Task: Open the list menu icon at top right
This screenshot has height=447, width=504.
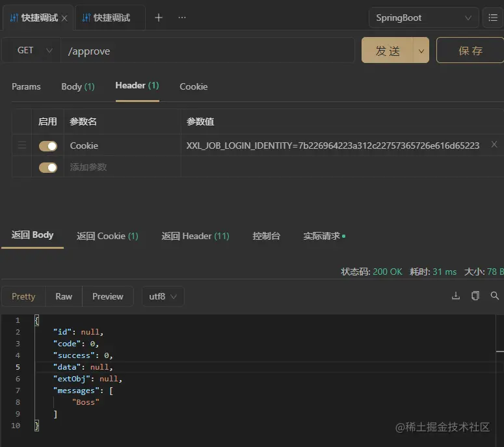Action: [493, 18]
